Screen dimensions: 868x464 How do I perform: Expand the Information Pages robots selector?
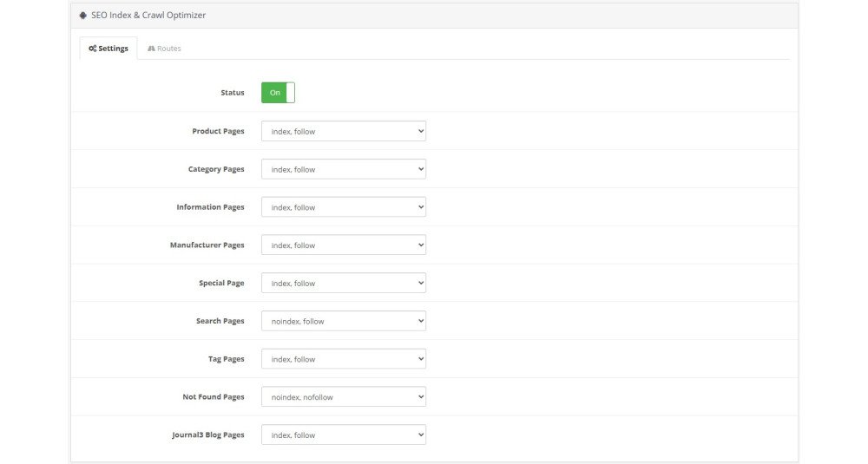point(343,206)
